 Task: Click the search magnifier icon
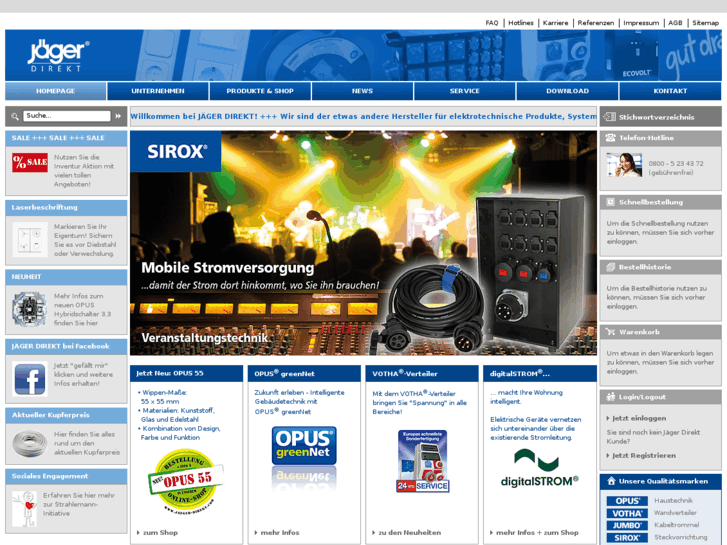pos(15,116)
